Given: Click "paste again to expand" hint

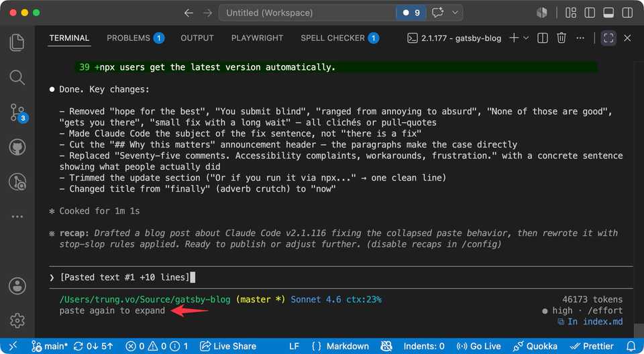Looking at the screenshot, I should click(112, 310).
